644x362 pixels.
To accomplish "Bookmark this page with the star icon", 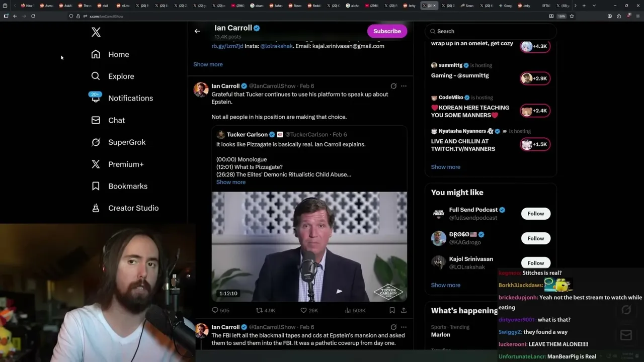I will pos(572,16).
